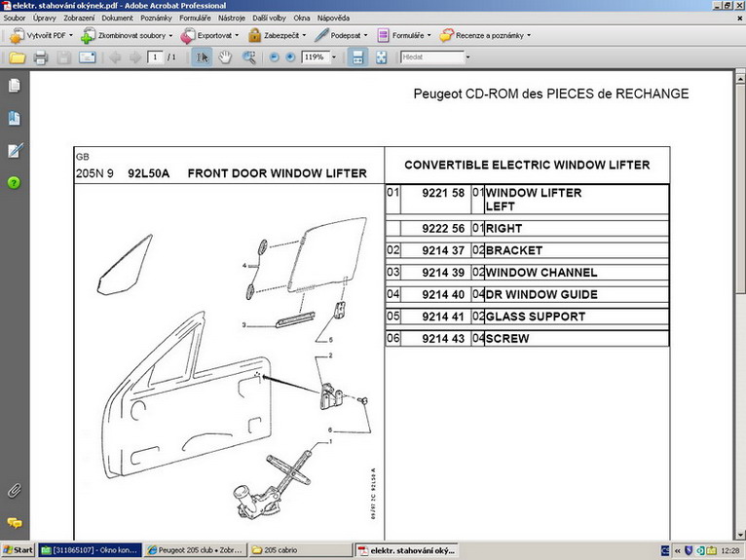The width and height of the screenshot is (746, 560).
Task: Toggle single full page view
Action: click(x=381, y=57)
